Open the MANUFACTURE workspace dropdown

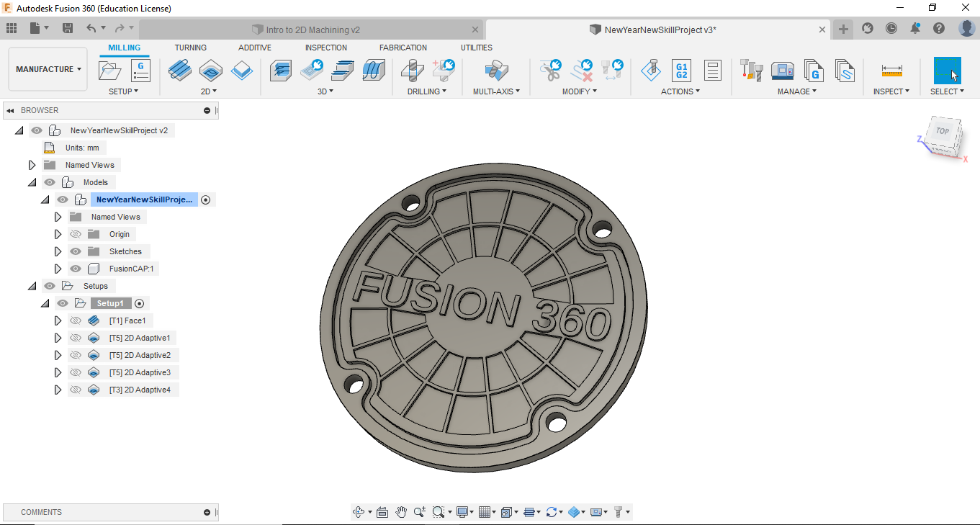point(48,69)
